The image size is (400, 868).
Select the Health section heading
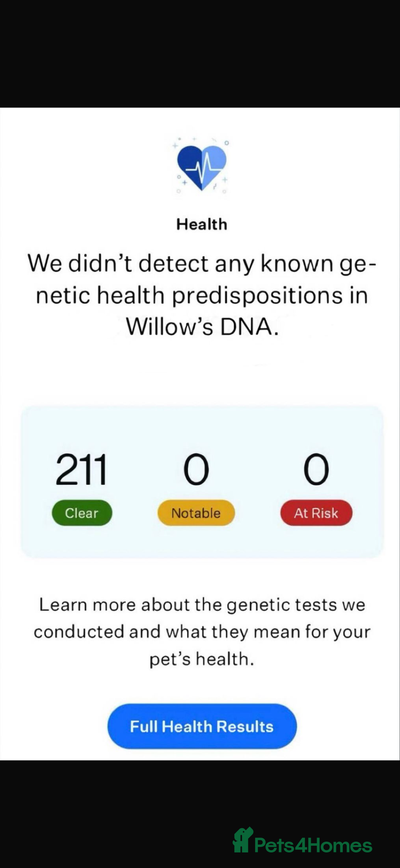point(202,224)
